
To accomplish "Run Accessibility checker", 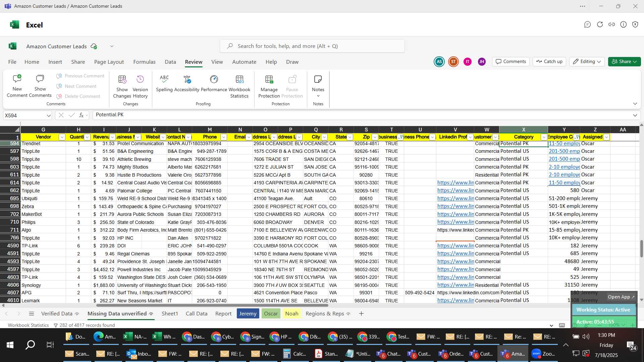I will pyautogui.click(x=187, y=83).
